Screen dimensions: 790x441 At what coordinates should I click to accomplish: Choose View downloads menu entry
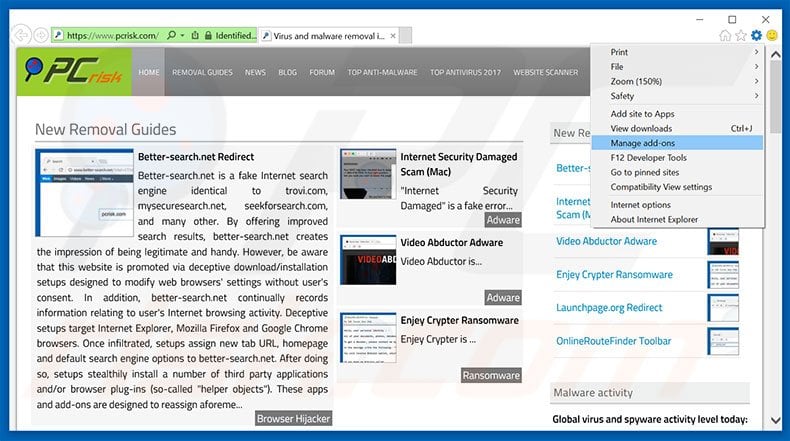pos(677,129)
